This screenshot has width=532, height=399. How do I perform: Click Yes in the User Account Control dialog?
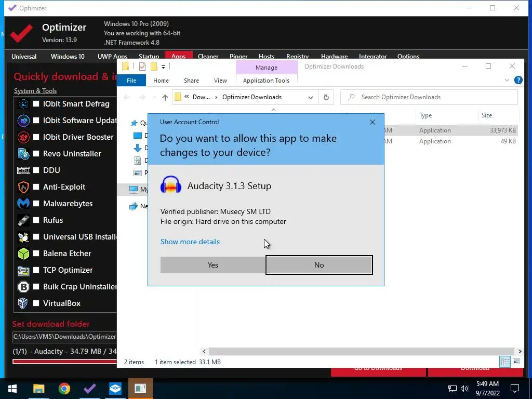(x=212, y=265)
